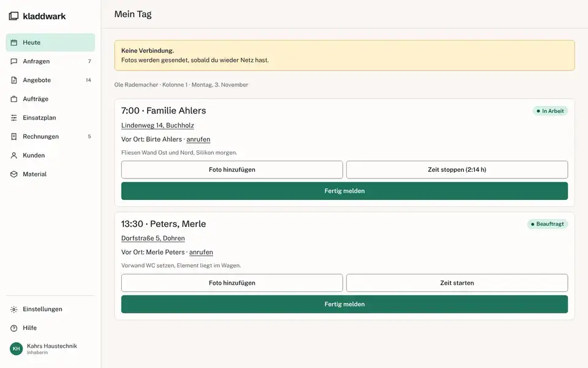
Task: Select Material in the sidebar
Action: coord(50,174)
